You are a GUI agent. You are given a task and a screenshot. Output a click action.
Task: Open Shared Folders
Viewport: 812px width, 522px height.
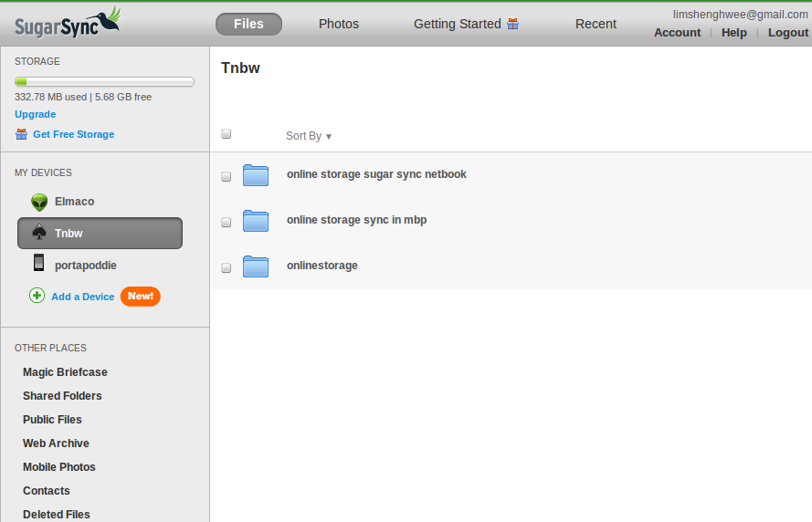coord(62,396)
